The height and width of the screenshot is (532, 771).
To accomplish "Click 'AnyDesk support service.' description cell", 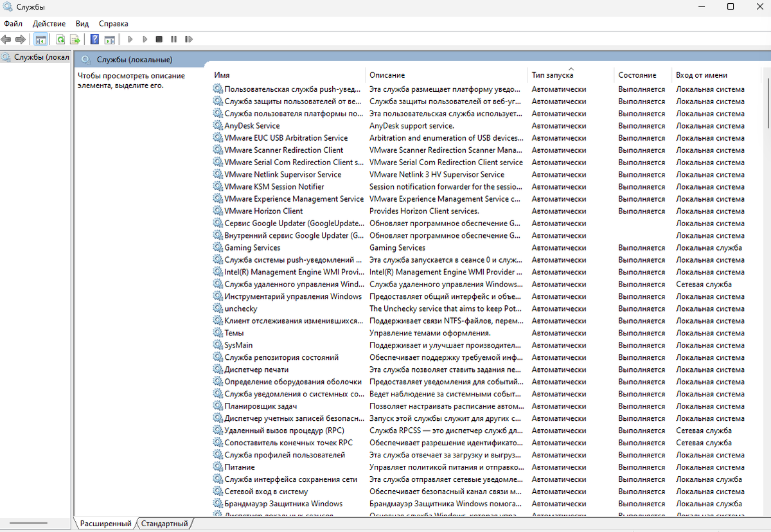I will [x=411, y=126].
